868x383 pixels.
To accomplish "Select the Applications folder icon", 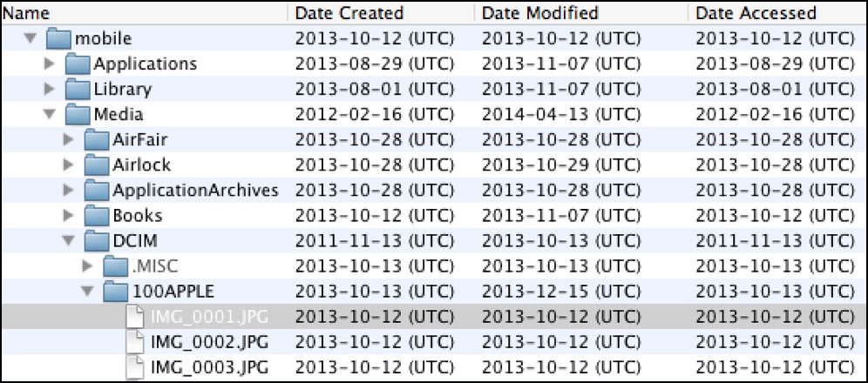I will click(78, 64).
